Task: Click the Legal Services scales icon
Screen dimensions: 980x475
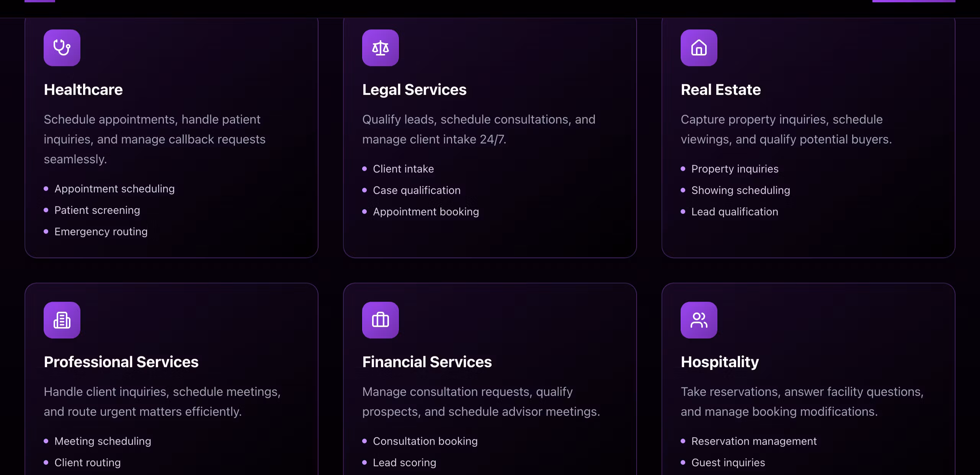Action: point(381,48)
